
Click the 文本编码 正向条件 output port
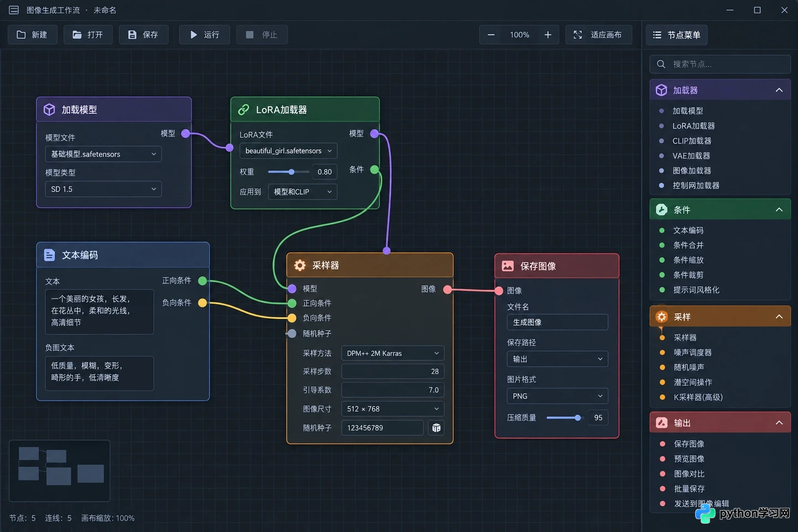(203, 281)
